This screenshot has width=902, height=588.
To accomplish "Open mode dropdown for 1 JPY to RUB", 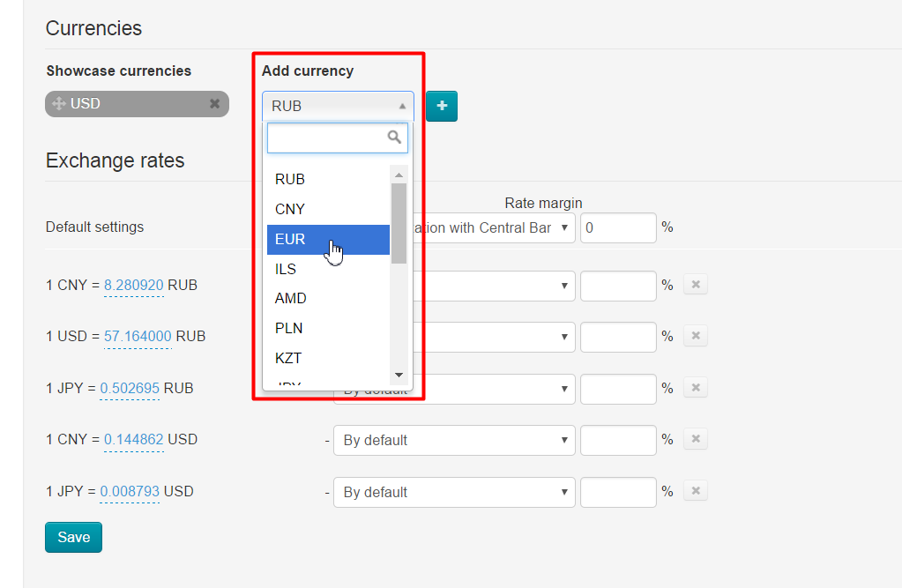I will (x=494, y=389).
